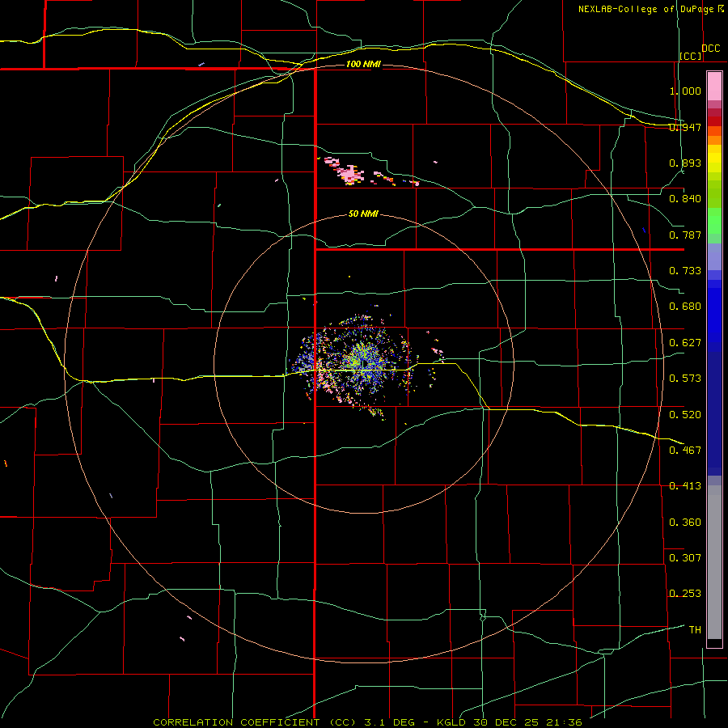This screenshot has height=728, width=728.
Task: Click the pink echo cluster north of the 50 NMI ring
Action: tap(348, 174)
